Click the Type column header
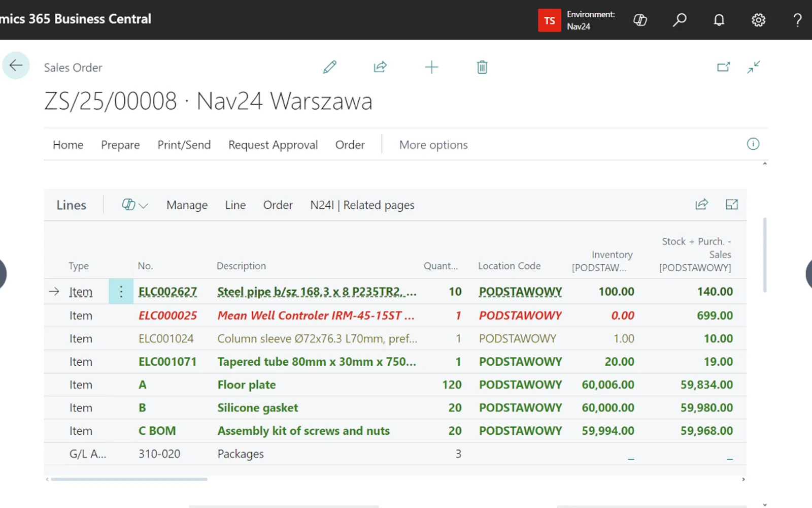Screen dimensions: 812x508 [x=79, y=266]
